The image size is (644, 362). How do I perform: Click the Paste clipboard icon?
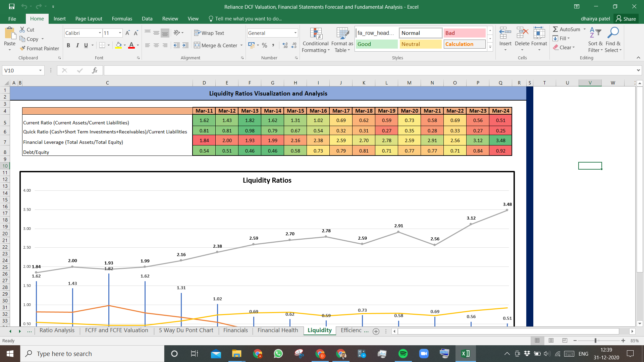10,34
